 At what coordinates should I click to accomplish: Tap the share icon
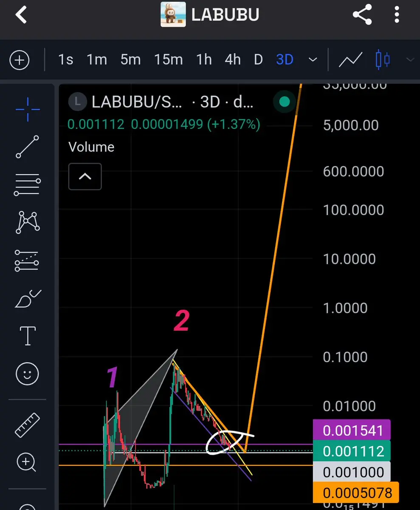click(x=362, y=15)
